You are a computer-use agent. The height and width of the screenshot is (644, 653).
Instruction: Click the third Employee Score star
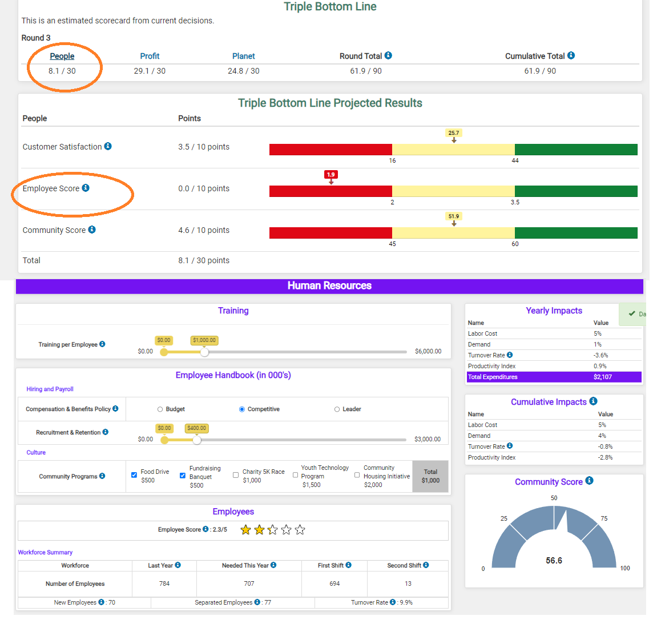pos(273,530)
